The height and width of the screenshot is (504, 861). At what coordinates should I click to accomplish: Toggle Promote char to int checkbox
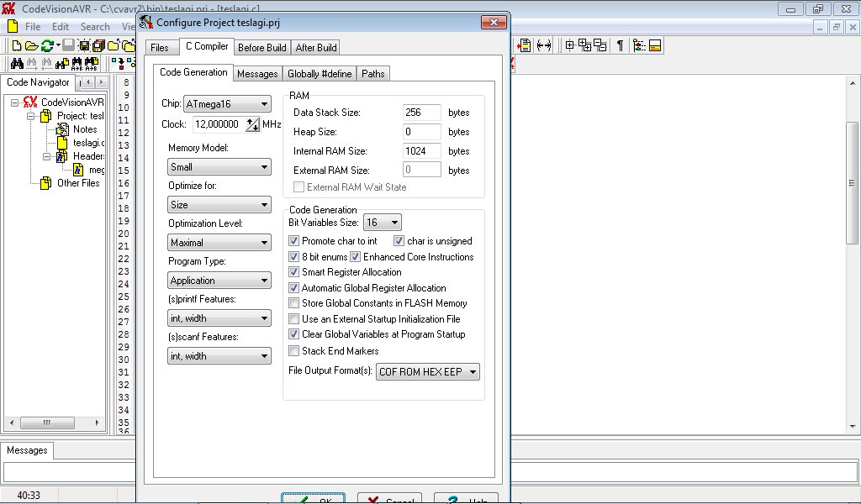coord(293,241)
